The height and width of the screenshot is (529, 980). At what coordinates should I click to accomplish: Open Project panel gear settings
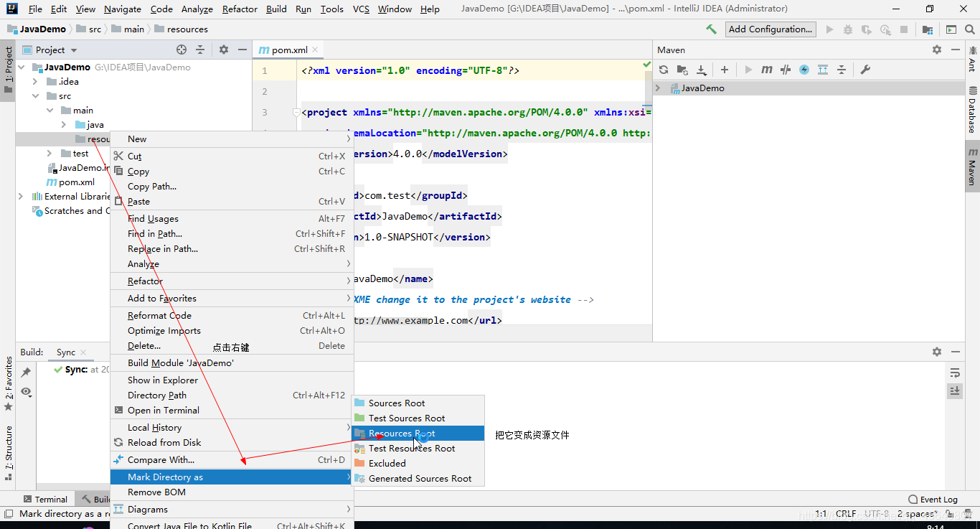[224, 50]
